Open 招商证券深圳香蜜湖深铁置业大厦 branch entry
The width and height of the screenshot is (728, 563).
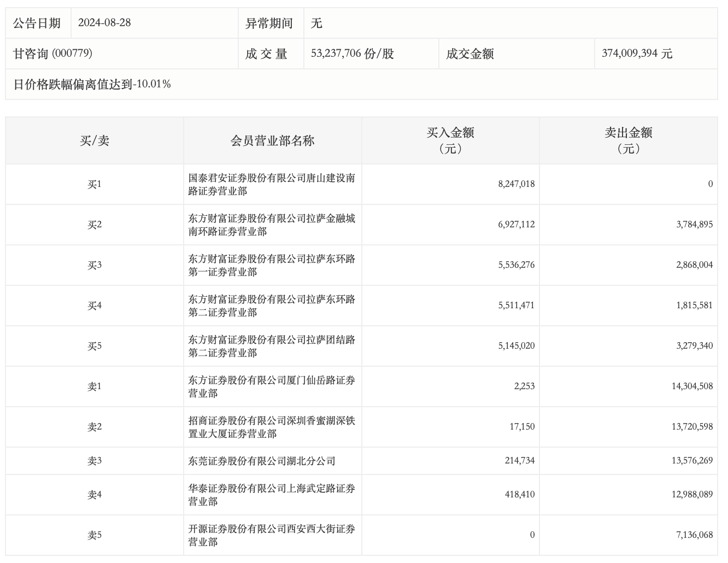coord(272,427)
